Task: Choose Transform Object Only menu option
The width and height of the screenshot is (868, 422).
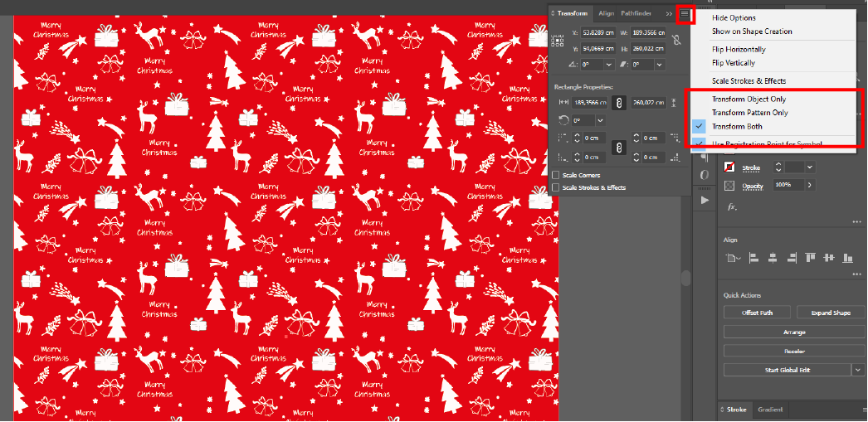Action: 749,99
